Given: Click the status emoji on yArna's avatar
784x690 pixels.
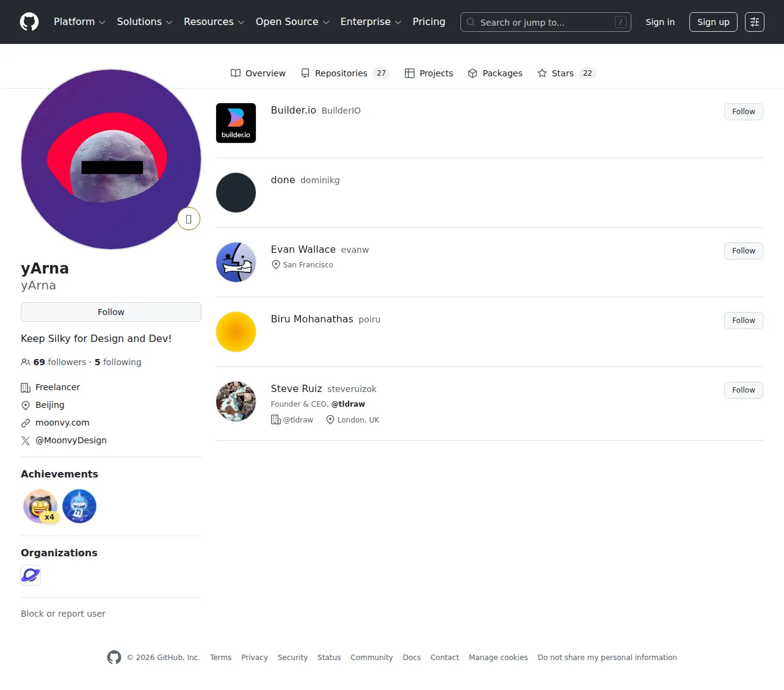Looking at the screenshot, I should (x=189, y=219).
